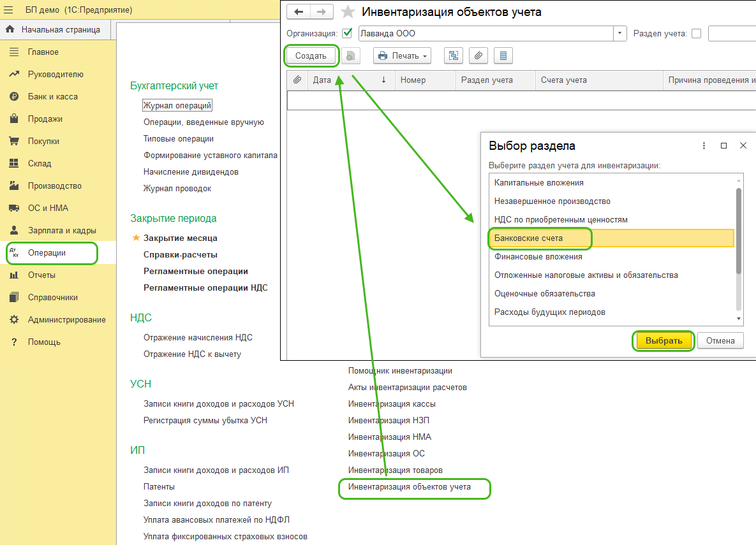Click the copy document icon next to Создать
This screenshot has width=756, height=545.
click(350, 56)
